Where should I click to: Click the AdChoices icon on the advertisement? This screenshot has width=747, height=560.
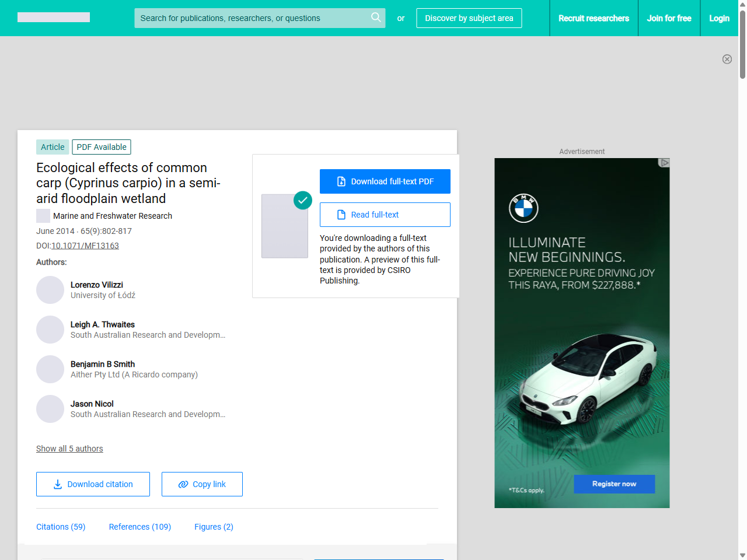[x=664, y=163]
